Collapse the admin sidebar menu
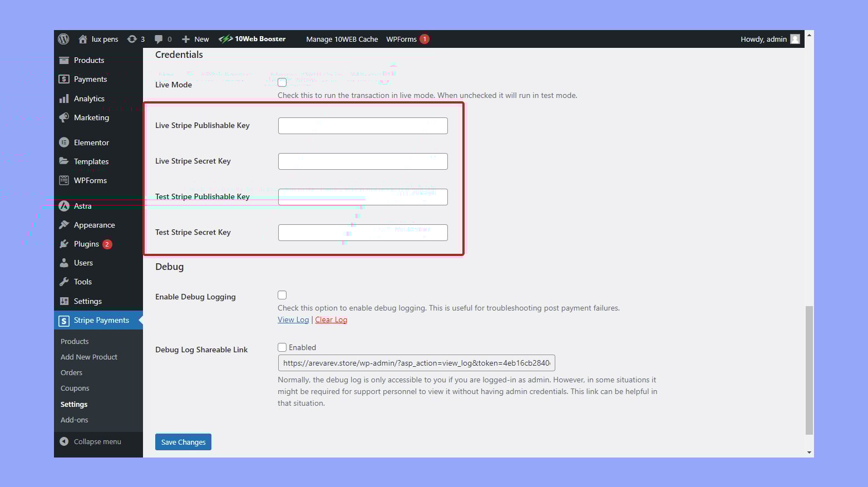 coord(91,441)
